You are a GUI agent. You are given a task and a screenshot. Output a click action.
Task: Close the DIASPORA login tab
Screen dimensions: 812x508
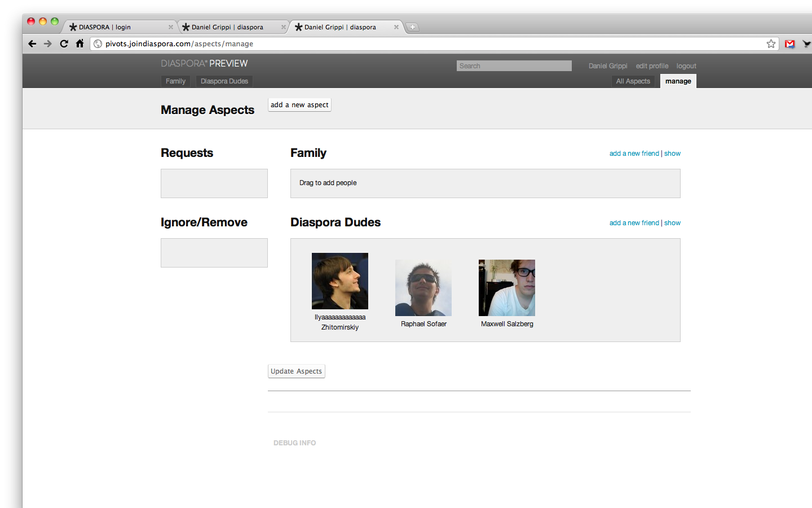[x=170, y=27]
